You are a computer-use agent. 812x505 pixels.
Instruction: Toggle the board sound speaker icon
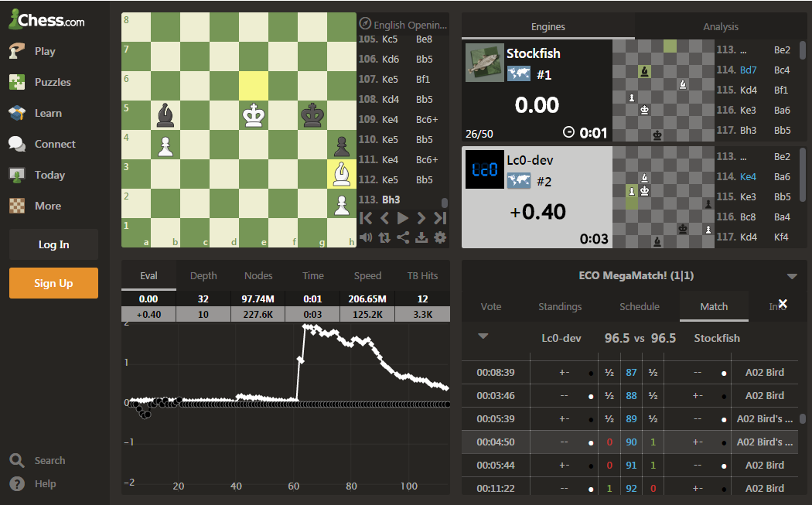(366, 237)
